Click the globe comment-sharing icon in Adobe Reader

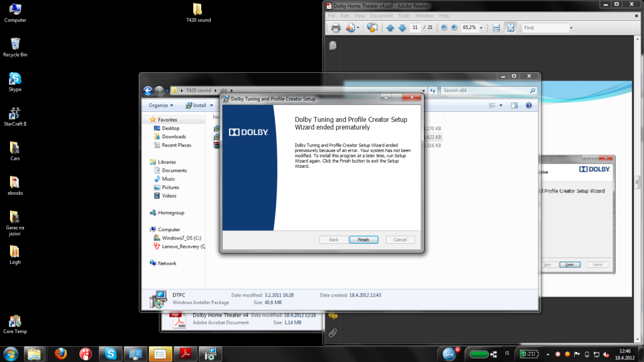[x=372, y=28]
